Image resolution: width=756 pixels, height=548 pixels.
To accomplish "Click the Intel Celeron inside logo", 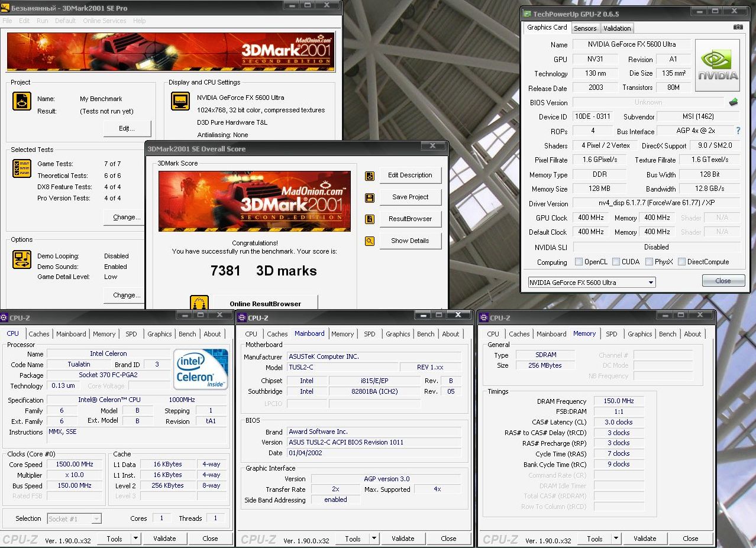I will click(x=201, y=369).
